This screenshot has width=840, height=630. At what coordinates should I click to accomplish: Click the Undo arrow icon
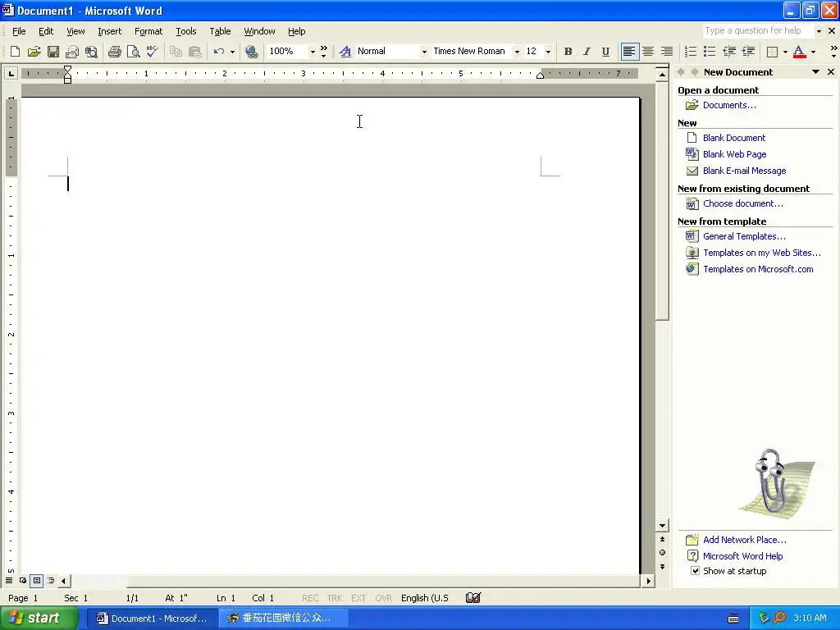(x=218, y=52)
